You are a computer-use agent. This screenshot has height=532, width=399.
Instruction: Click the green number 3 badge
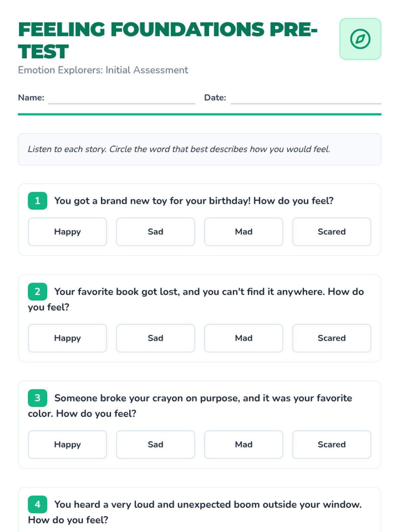[x=38, y=398]
